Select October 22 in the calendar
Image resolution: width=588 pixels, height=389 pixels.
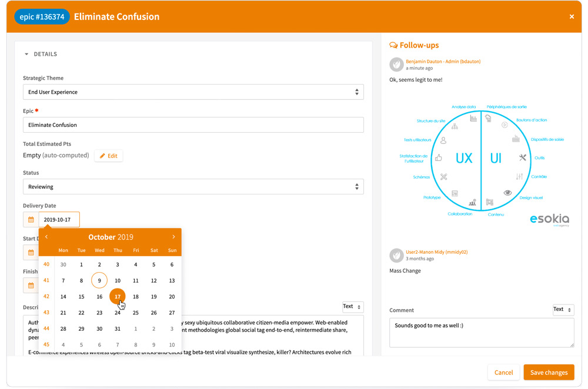coord(81,313)
